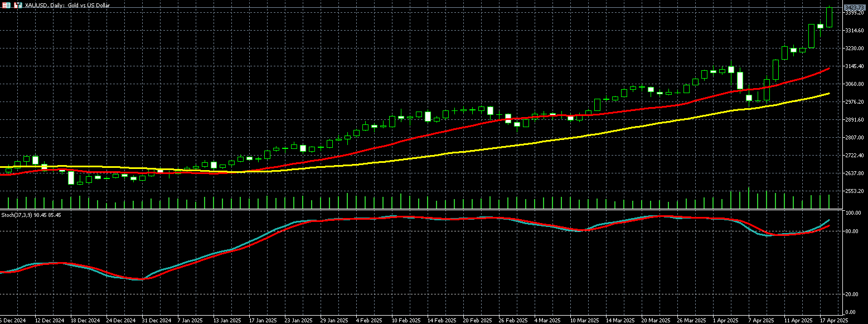
Task: Click the 3060.80 price scale label
Action: [854, 84]
